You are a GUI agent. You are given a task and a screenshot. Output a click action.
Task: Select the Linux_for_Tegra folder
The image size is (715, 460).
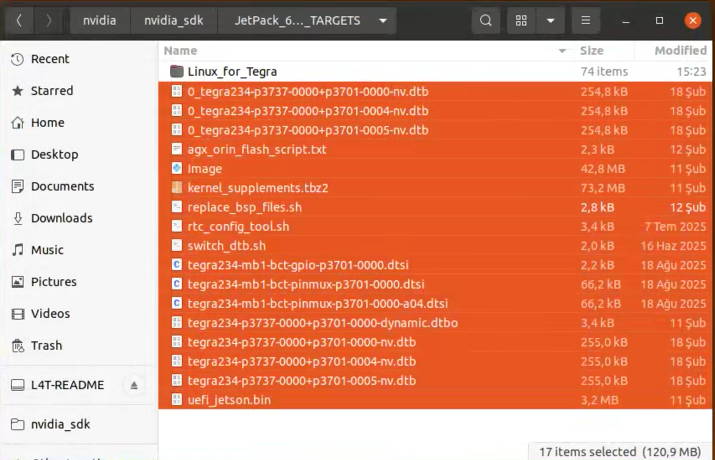(x=435, y=72)
